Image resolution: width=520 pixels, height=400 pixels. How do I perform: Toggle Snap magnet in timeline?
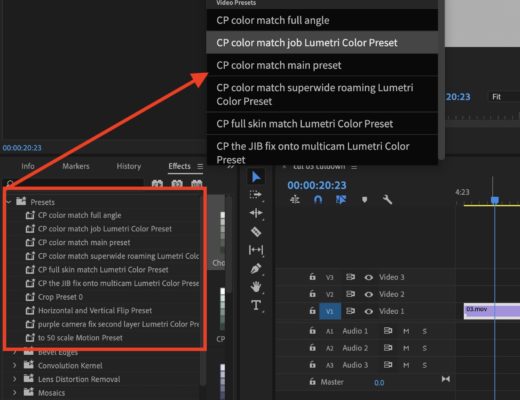click(318, 200)
